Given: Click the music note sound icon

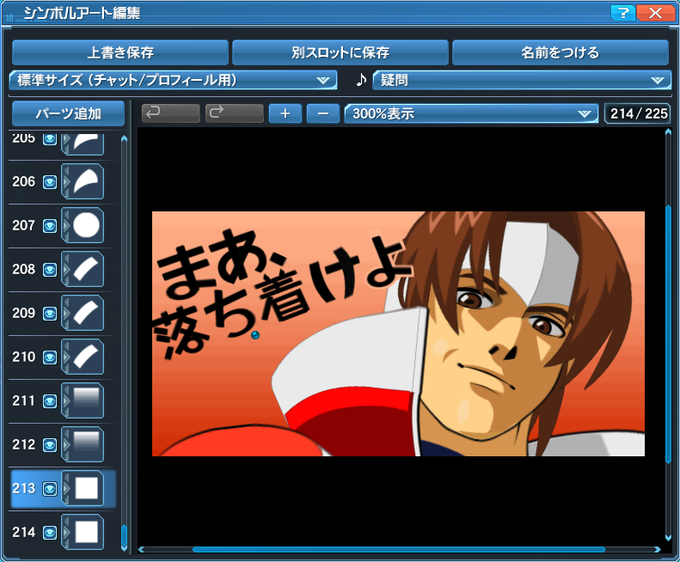Looking at the screenshot, I should 361,80.
